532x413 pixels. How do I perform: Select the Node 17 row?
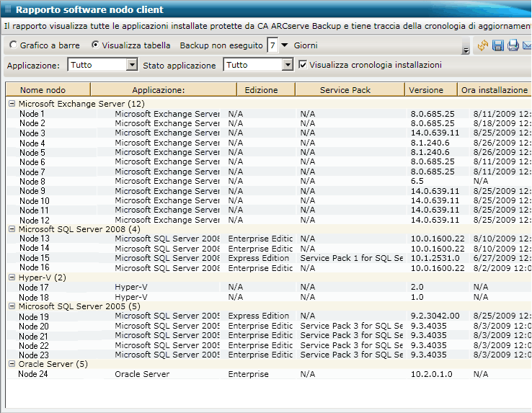coord(269,287)
